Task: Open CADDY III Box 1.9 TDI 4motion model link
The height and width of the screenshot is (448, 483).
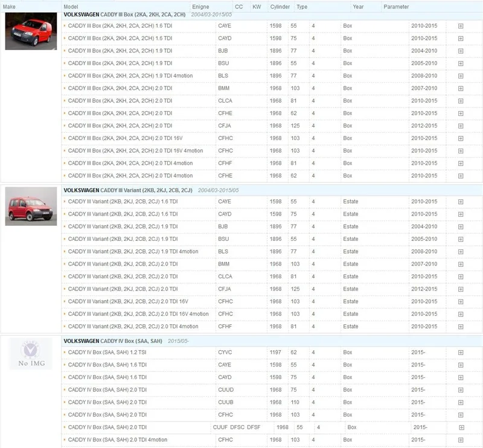Action: pos(130,76)
